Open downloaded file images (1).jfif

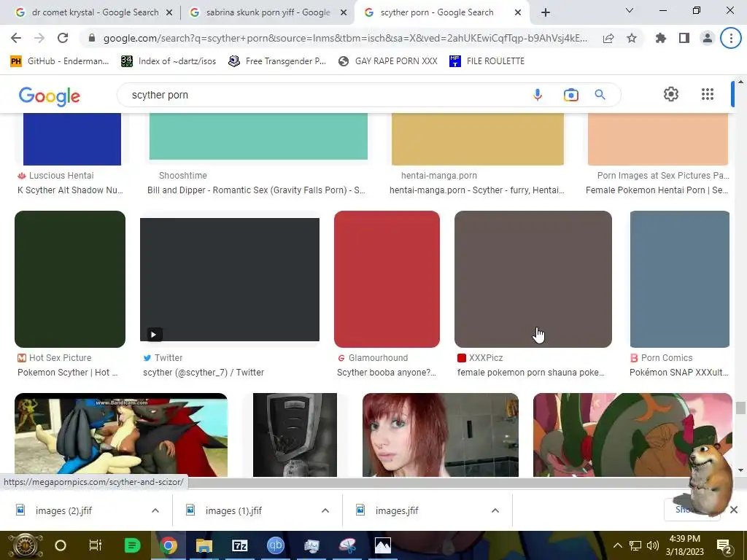tap(234, 510)
